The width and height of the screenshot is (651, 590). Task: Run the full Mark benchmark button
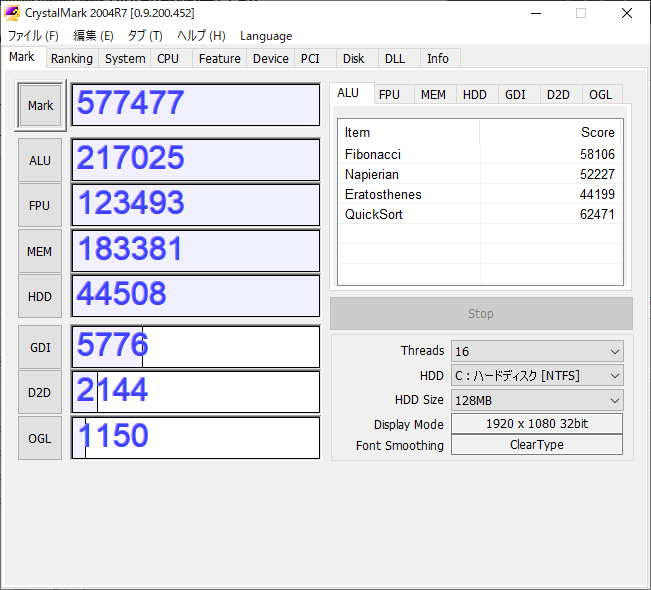40,105
